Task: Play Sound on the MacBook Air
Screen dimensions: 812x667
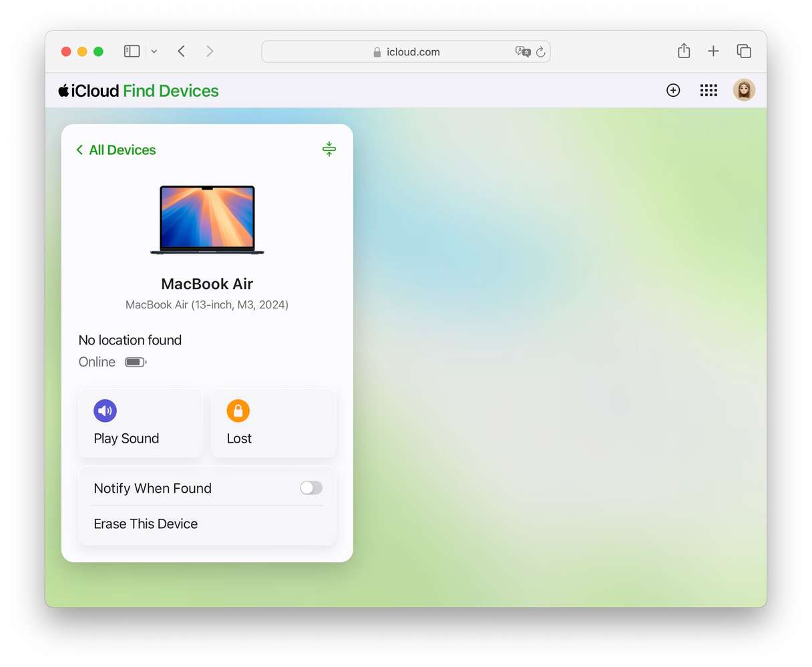Action: pyautogui.click(x=140, y=423)
